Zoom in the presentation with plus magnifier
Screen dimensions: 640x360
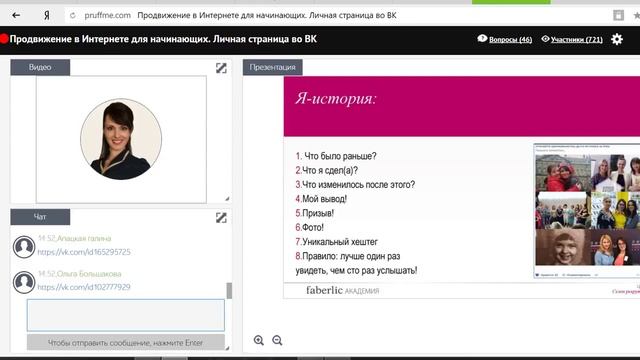point(259,340)
